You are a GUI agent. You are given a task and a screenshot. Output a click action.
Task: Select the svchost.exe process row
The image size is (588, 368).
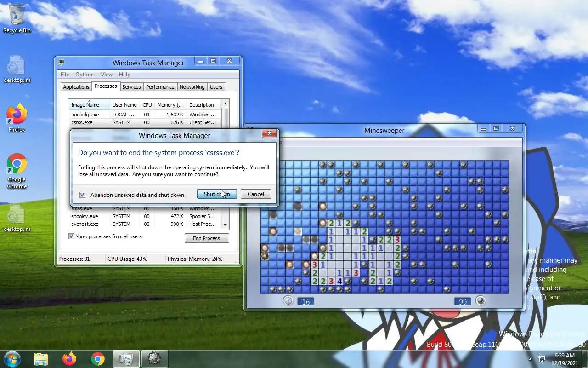[145, 224]
